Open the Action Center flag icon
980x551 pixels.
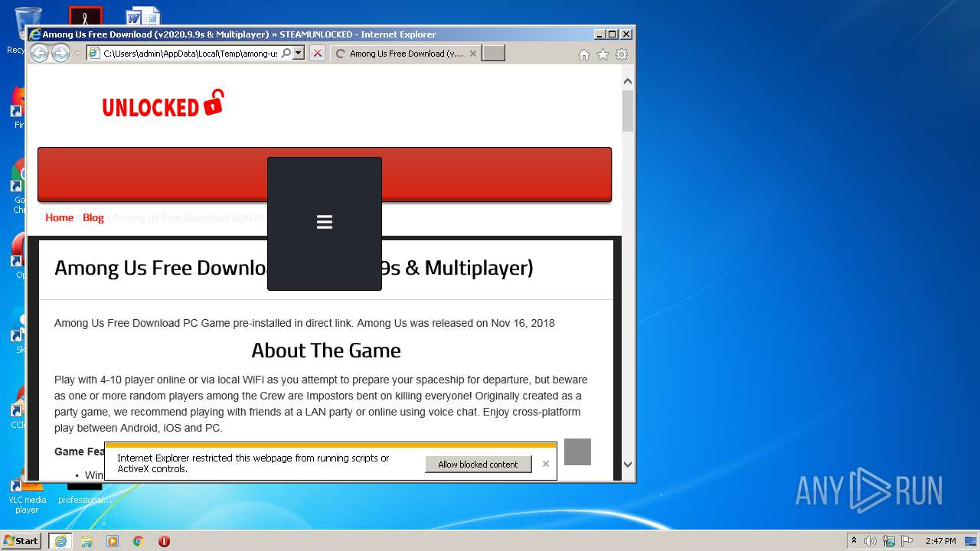tap(907, 541)
